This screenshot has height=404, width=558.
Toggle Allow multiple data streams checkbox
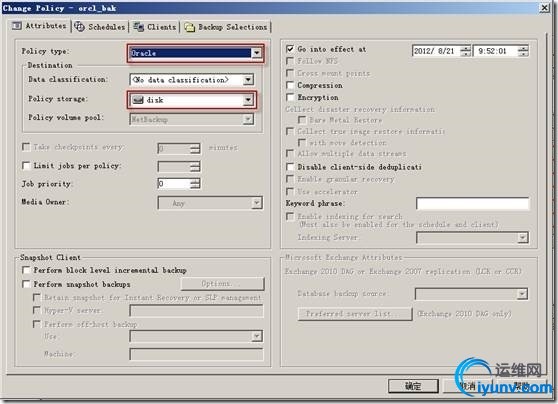pyautogui.click(x=290, y=153)
